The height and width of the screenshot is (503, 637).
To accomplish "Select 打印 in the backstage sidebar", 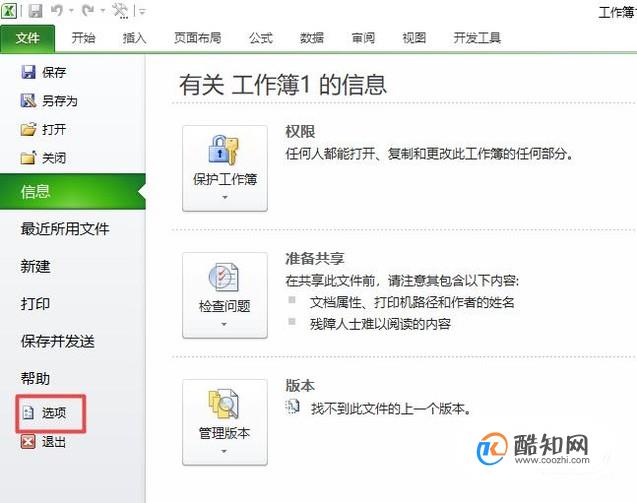I will point(35,304).
